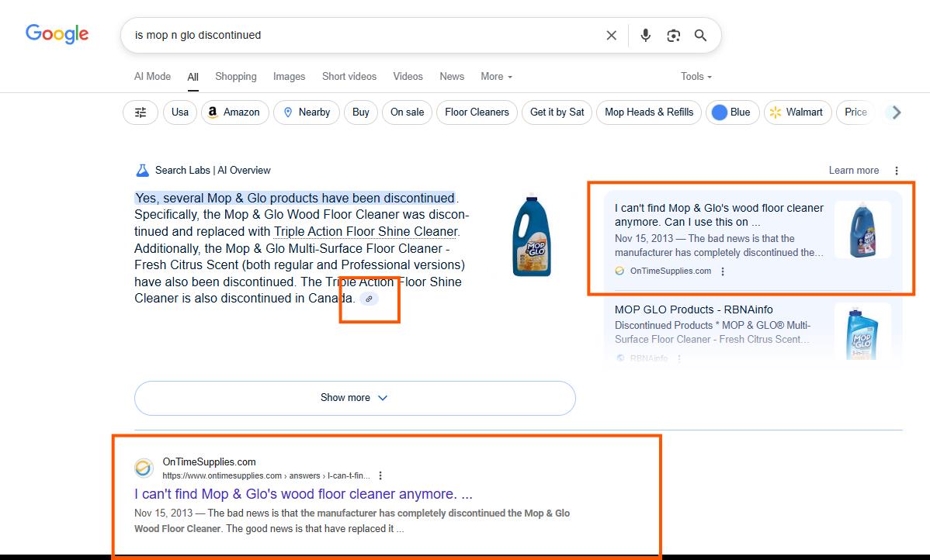Open three-dot menu beside ontimesupplies.com URL
930x560 pixels.
(x=380, y=475)
